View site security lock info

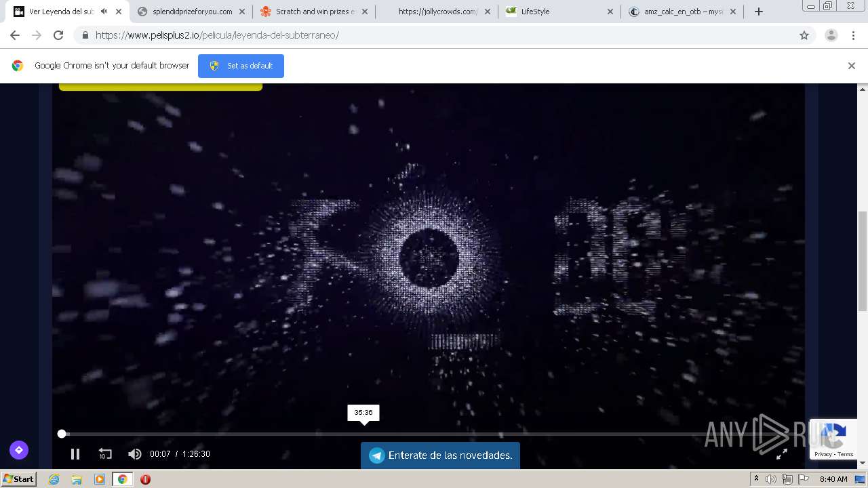(x=85, y=35)
